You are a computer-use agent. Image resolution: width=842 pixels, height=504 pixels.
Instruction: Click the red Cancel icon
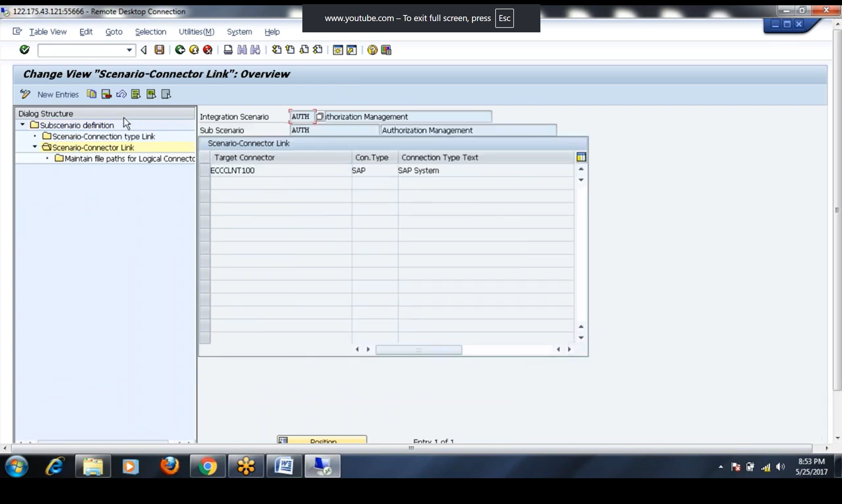(208, 50)
